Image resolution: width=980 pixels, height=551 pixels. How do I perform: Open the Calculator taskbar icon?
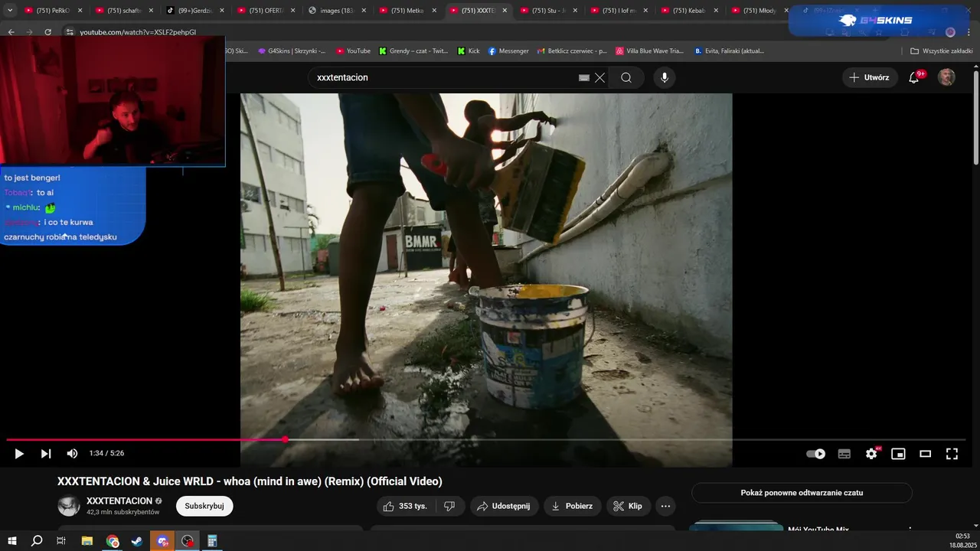pos(212,541)
